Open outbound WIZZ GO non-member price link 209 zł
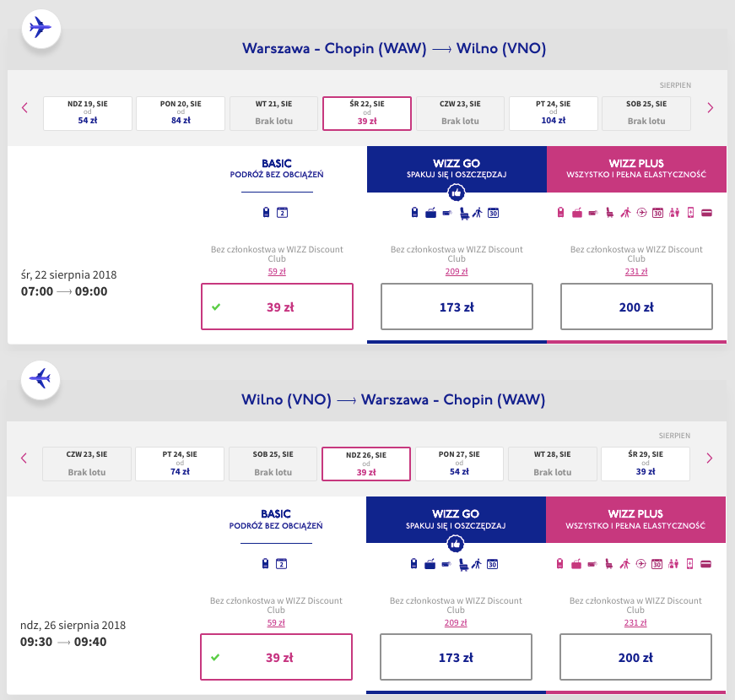 [x=457, y=271]
